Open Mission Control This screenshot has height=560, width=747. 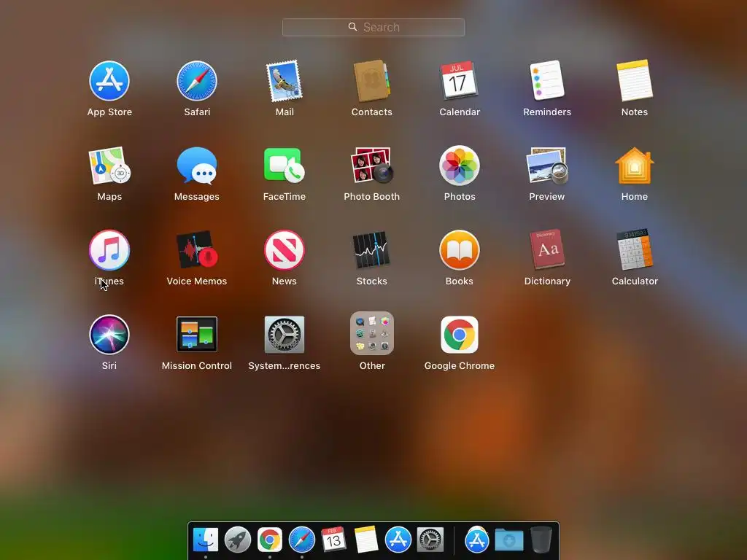point(197,334)
